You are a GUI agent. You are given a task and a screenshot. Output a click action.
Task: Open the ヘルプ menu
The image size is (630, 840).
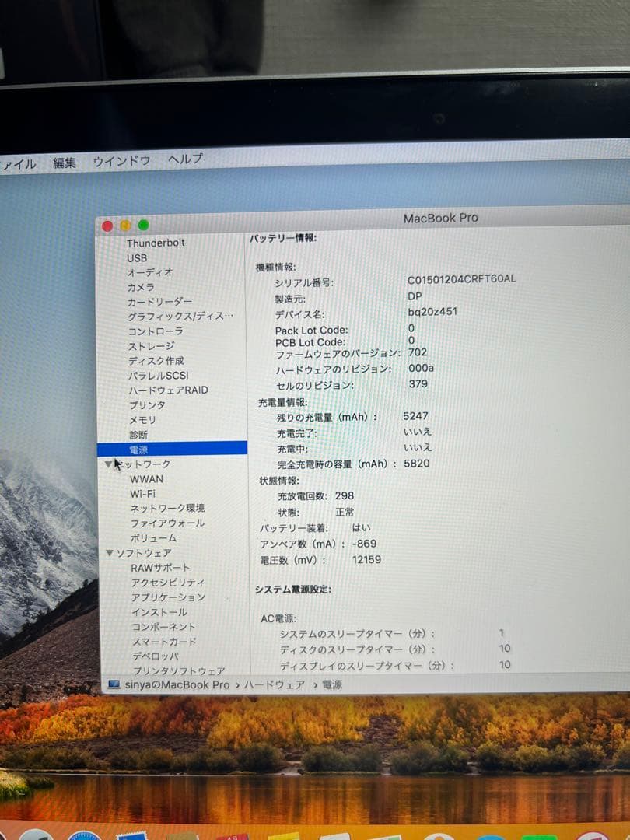[x=186, y=160]
